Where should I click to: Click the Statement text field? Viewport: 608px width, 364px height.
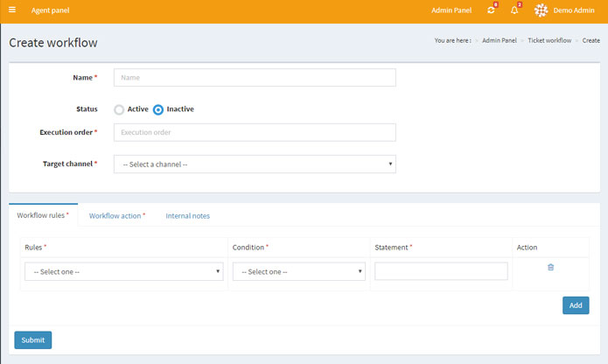pos(441,272)
